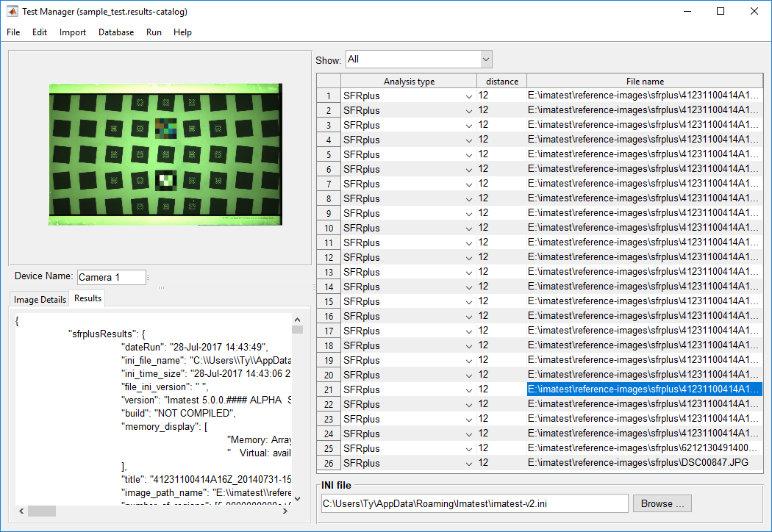This screenshot has height=532, width=772.
Task: Click the results scroll right arrow
Action: (x=285, y=511)
